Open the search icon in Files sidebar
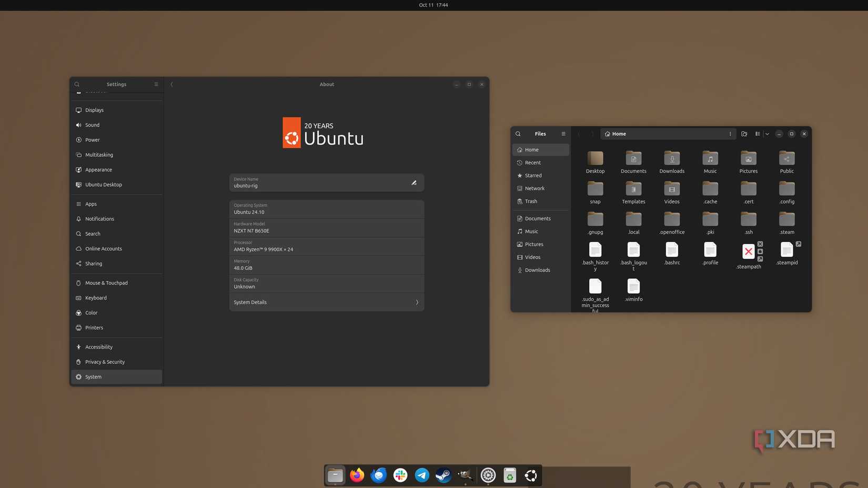 click(x=518, y=134)
